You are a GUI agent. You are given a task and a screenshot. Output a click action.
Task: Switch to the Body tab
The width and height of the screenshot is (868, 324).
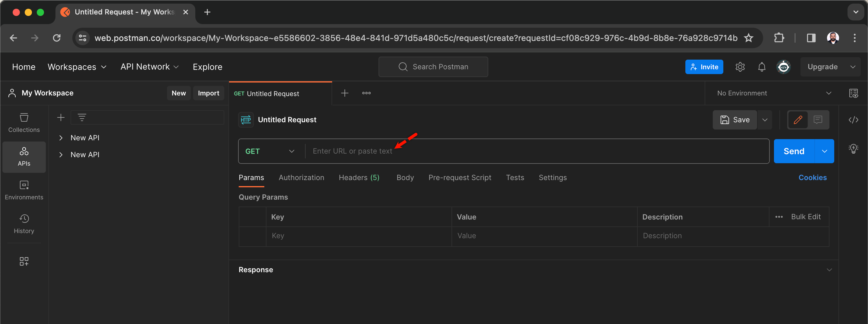[x=405, y=177]
